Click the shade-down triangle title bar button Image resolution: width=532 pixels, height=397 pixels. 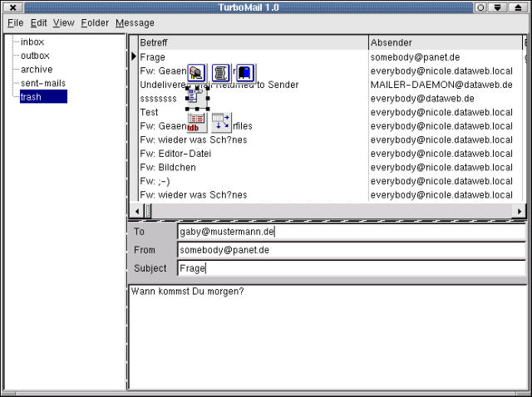[x=497, y=7]
